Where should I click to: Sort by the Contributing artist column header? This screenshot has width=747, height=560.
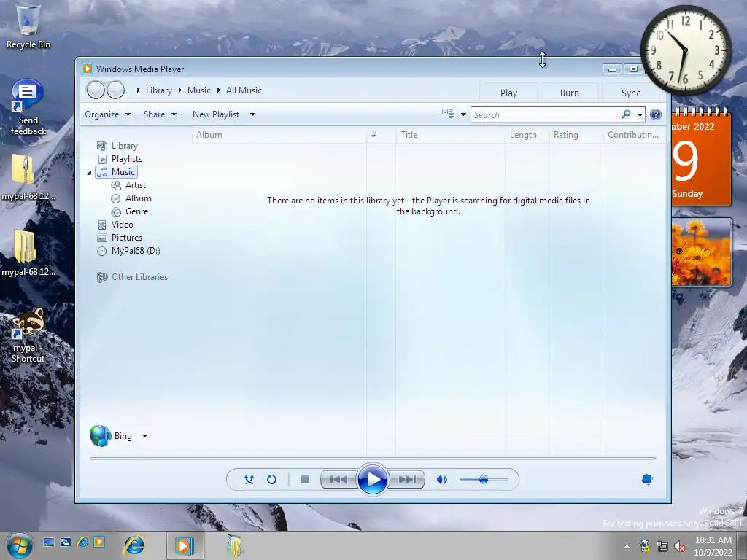tap(633, 135)
